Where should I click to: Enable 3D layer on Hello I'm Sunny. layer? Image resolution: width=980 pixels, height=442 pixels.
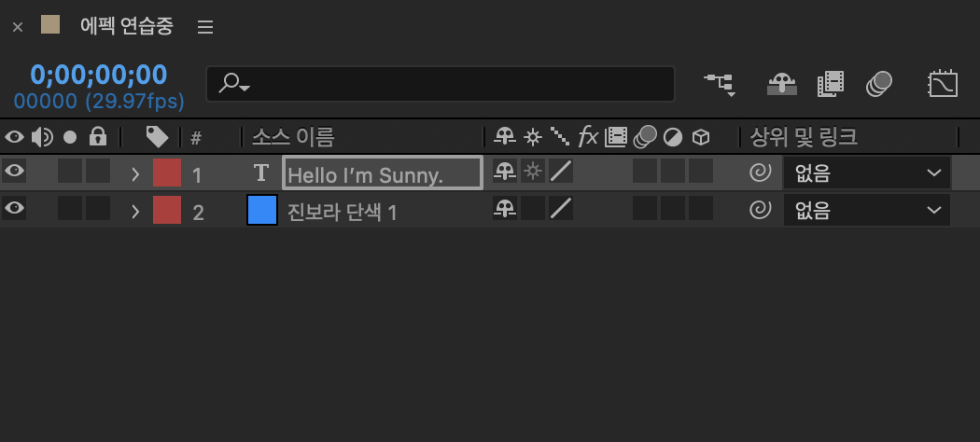(x=701, y=171)
